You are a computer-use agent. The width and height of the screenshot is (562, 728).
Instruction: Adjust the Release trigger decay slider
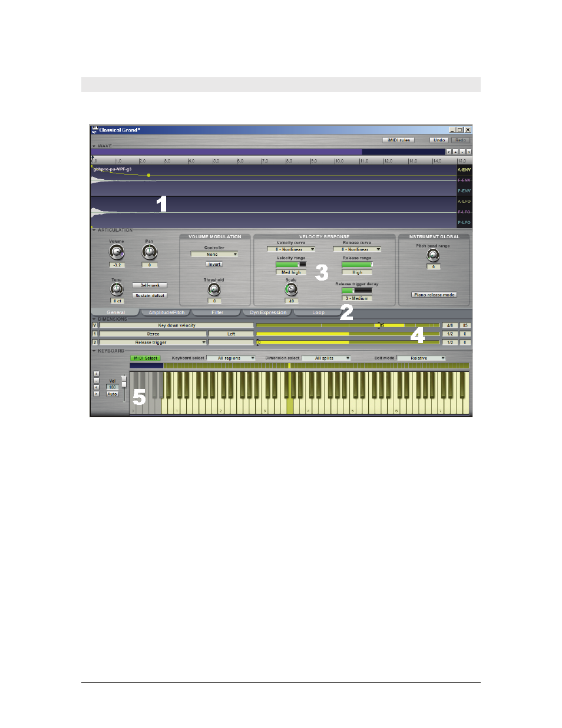coord(357,291)
